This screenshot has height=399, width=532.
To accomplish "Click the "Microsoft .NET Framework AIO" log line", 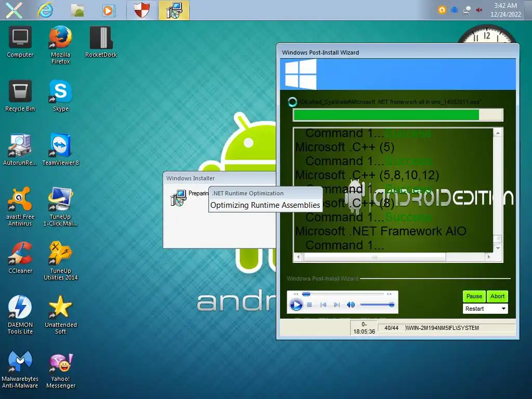I will pos(380,231).
